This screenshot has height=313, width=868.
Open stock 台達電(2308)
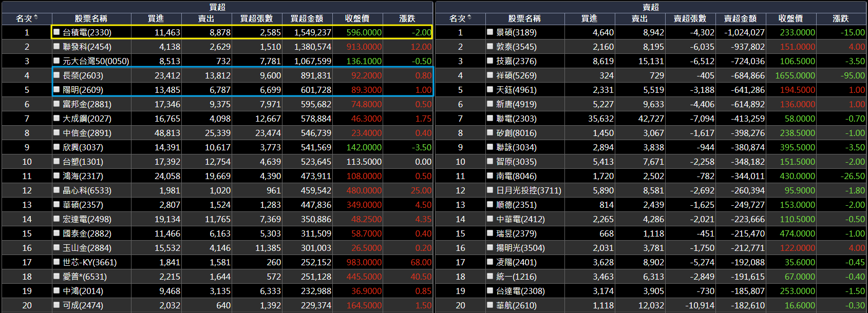(x=520, y=291)
